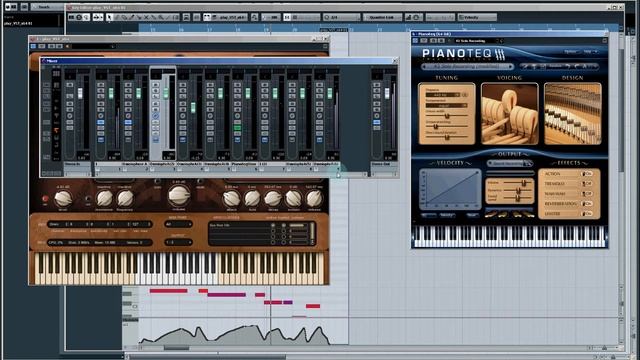Click the Direct sound duration slider in Pianoteq
640x360 pixels.
pyautogui.click(x=446, y=138)
